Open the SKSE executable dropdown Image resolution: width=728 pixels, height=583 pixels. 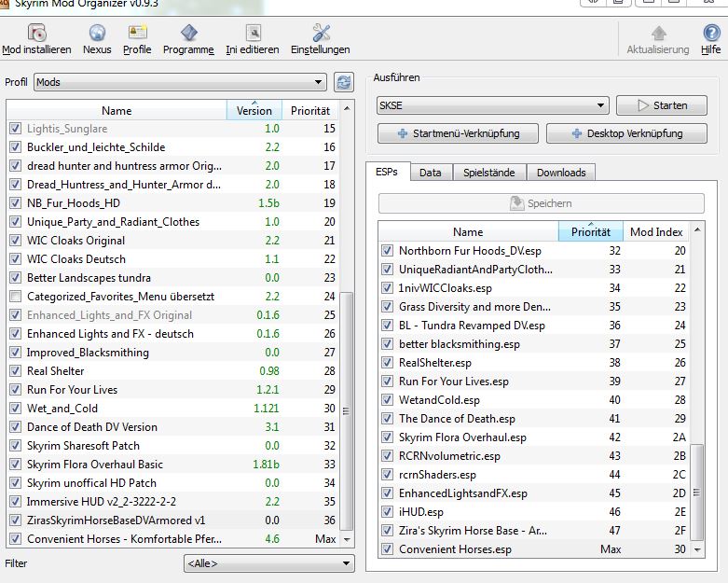tap(492, 105)
